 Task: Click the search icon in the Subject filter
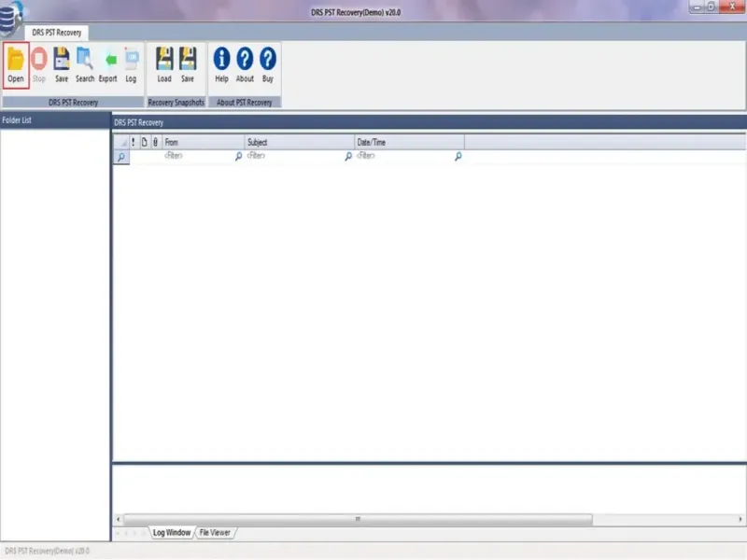pyautogui.click(x=348, y=156)
